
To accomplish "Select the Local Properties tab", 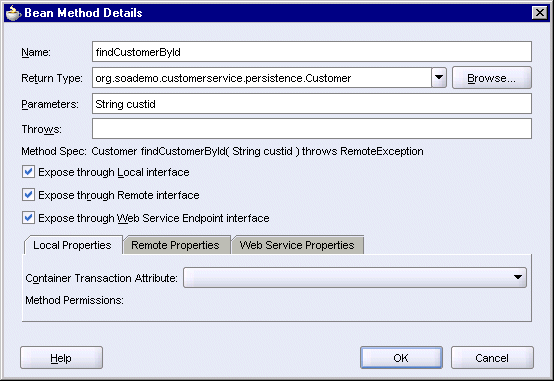I will click(x=73, y=245).
